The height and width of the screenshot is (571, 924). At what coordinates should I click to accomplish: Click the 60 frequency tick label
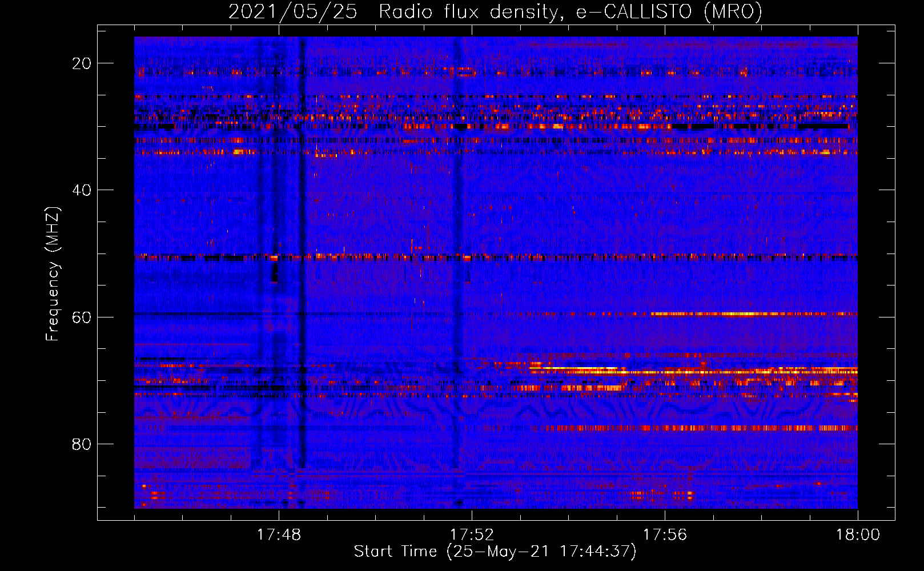click(82, 317)
